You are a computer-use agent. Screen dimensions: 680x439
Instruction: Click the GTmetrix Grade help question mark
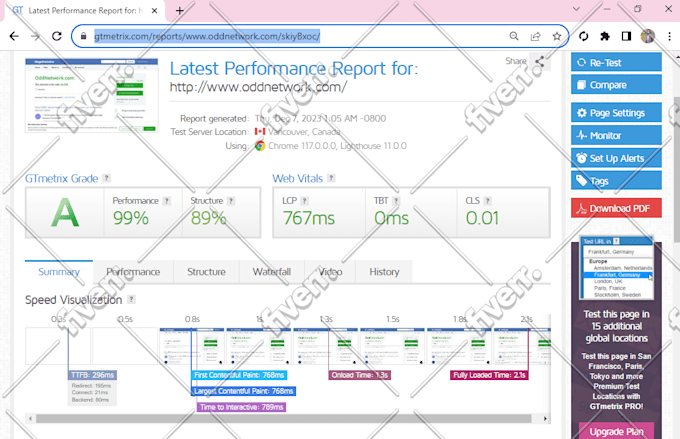pyautogui.click(x=107, y=178)
